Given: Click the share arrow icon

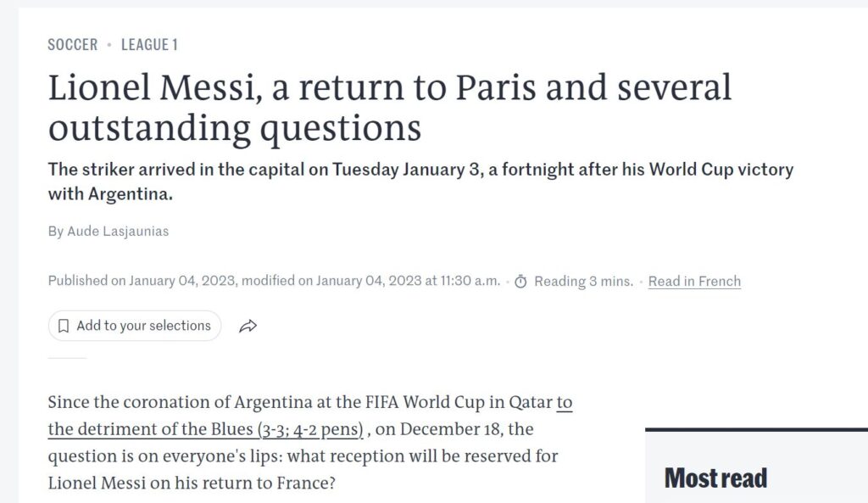Looking at the screenshot, I should click(x=248, y=326).
